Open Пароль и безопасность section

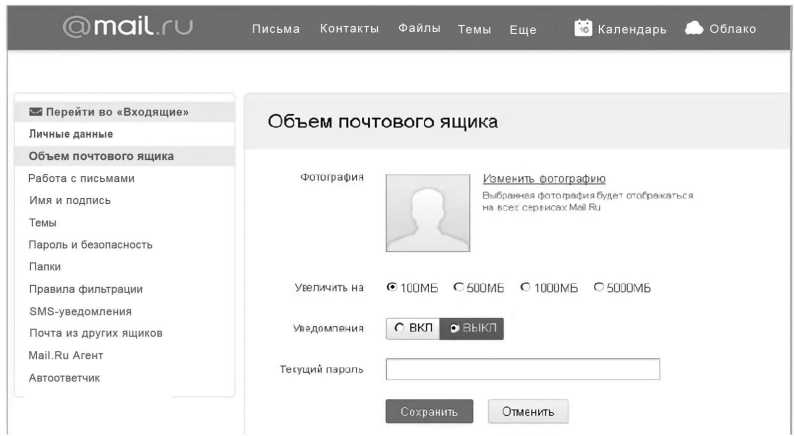pyautogui.click(x=91, y=245)
